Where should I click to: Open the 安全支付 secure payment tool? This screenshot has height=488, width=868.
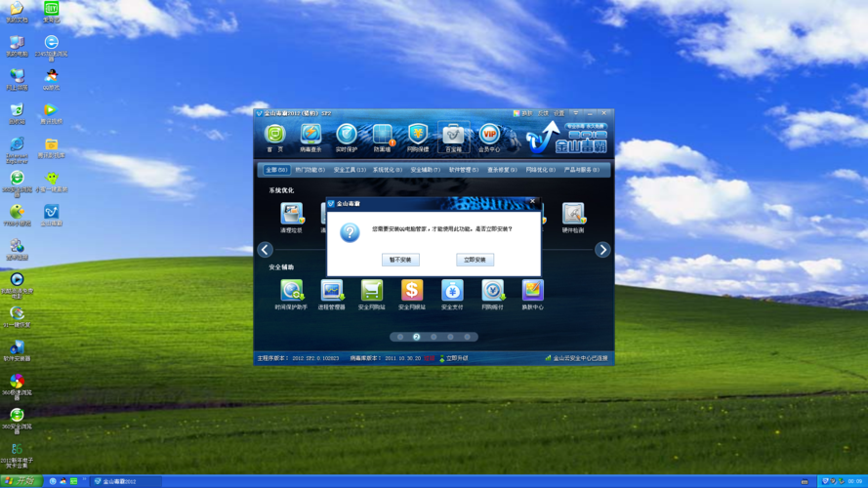452,293
